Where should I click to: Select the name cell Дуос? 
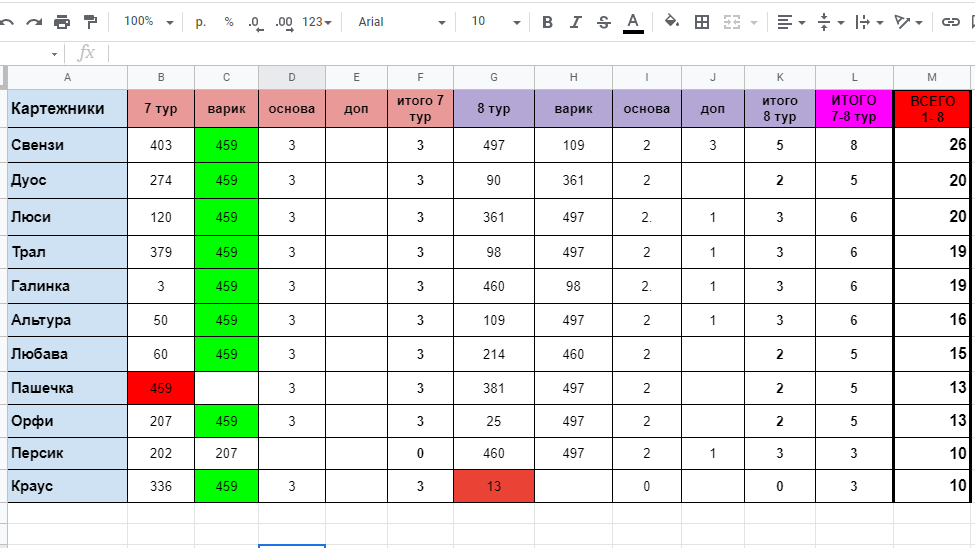tap(67, 180)
